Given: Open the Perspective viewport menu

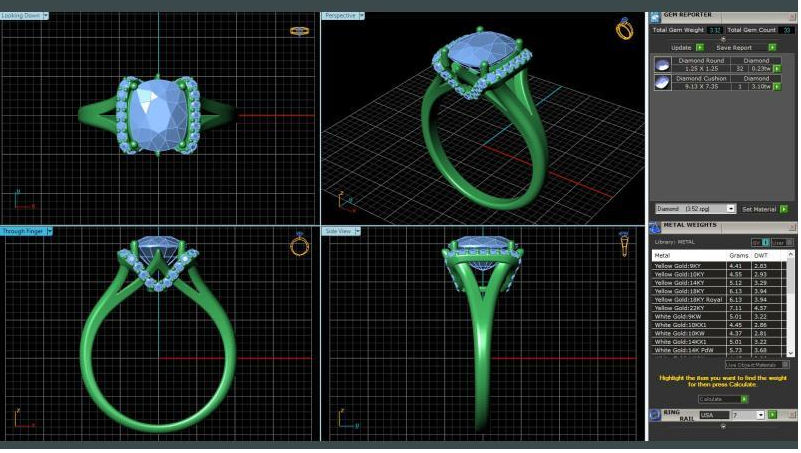Looking at the screenshot, I should pyautogui.click(x=362, y=16).
